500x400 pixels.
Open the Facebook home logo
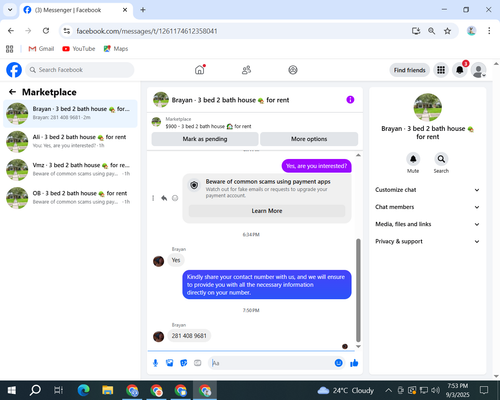[x=14, y=70]
